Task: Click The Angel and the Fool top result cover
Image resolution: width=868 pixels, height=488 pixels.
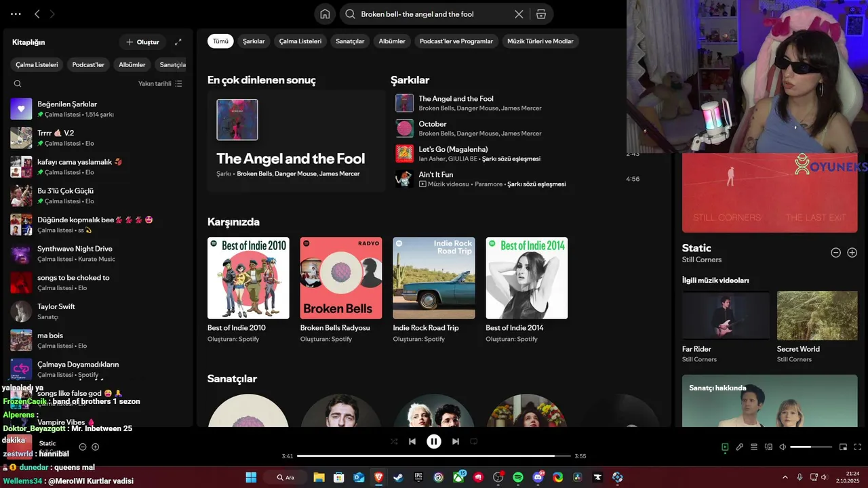Action: tap(237, 120)
